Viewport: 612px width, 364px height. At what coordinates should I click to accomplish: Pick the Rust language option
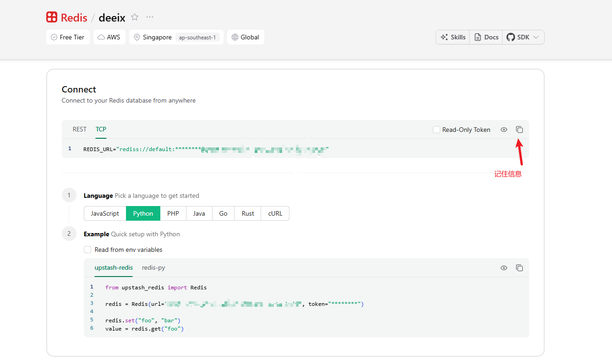pyautogui.click(x=248, y=213)
